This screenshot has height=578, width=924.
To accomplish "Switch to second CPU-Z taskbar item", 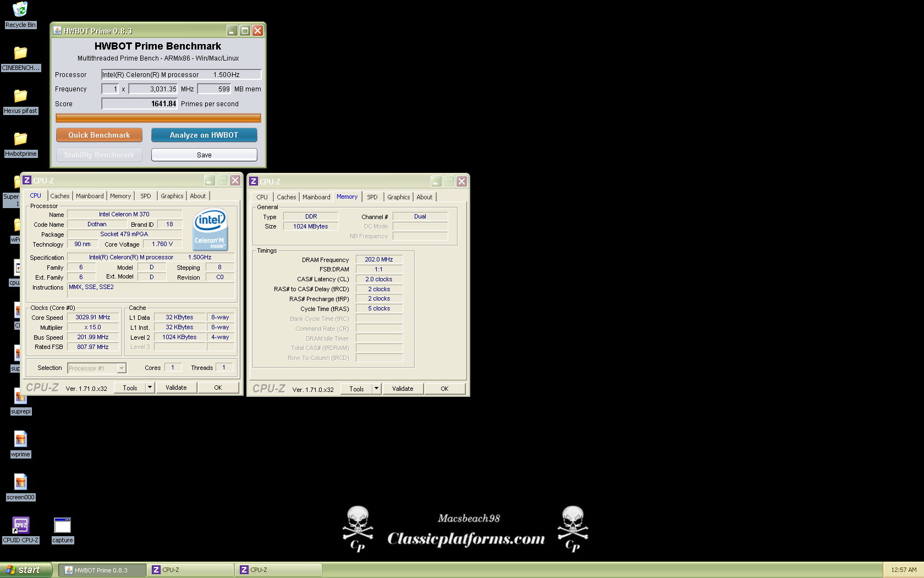I will (278, 570).
